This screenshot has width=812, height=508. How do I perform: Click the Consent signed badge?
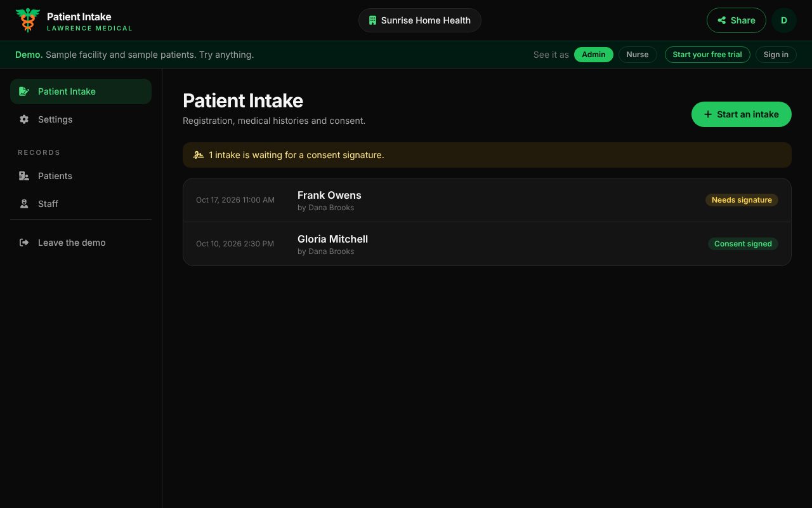pyautogui.click(x=743, y=244)
